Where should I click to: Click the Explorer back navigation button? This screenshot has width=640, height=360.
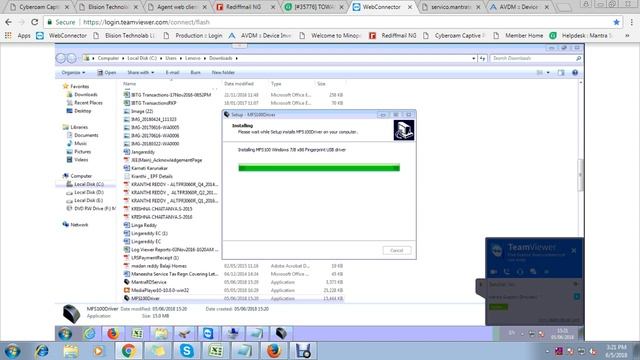(x=61, y=58)
